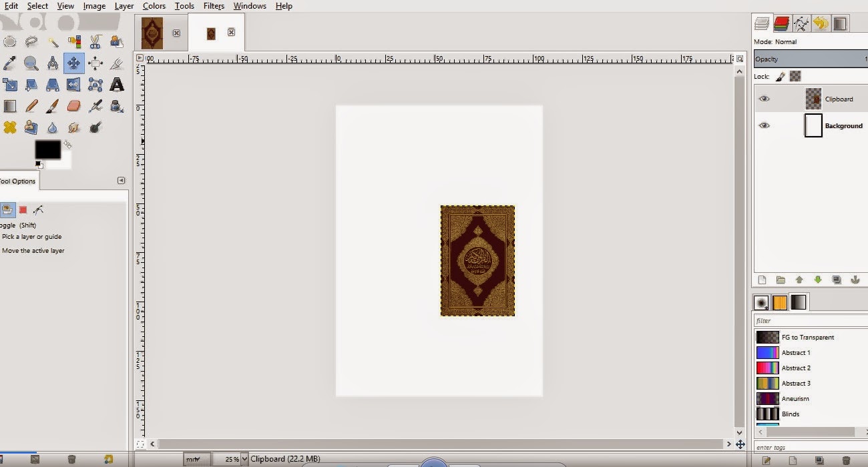The height and width of the screenshot is (467, 868).
Task: Select the Heal bandage tool
Action: [x=9, y=127]
